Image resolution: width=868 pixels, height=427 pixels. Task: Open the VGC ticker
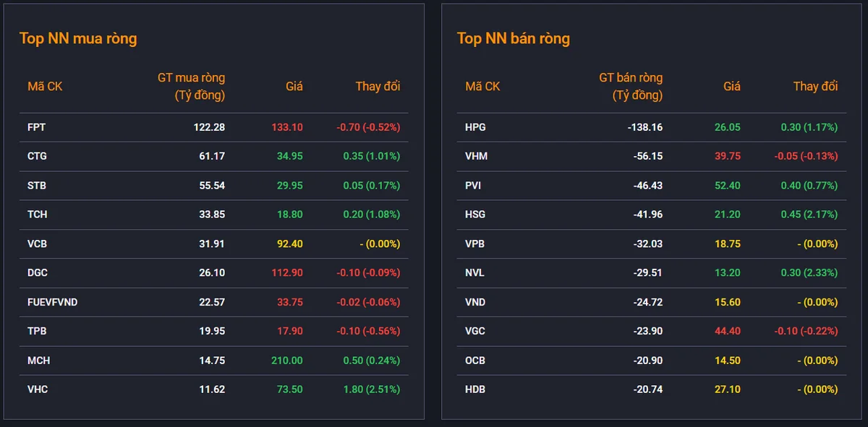tap(475, 332)
